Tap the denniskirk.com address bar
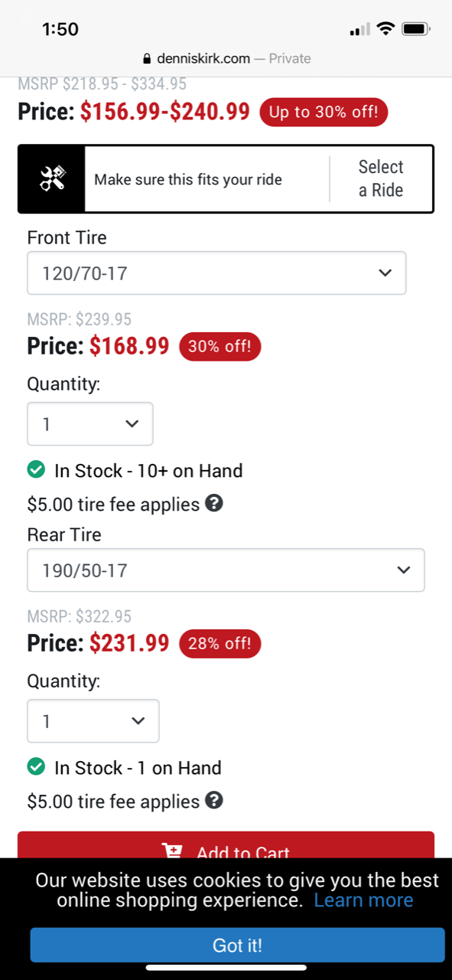Viewport: 452px width, 980px height. click(226, 59)
